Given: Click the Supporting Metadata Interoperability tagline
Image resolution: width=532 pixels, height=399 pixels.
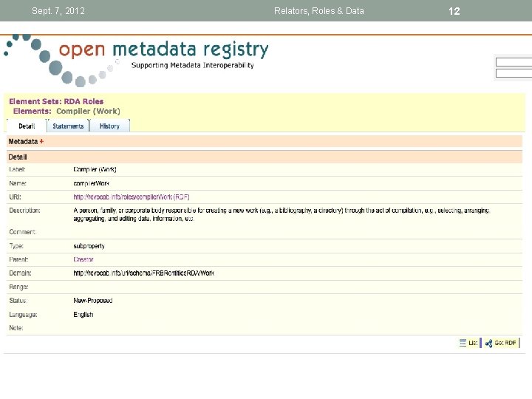Looking at the screenshot, I should click(x=193, y=65).
